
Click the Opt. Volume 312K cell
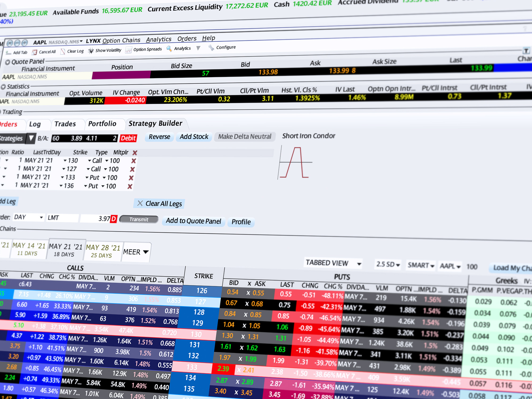pyautogui.click(x=85, y=101)
